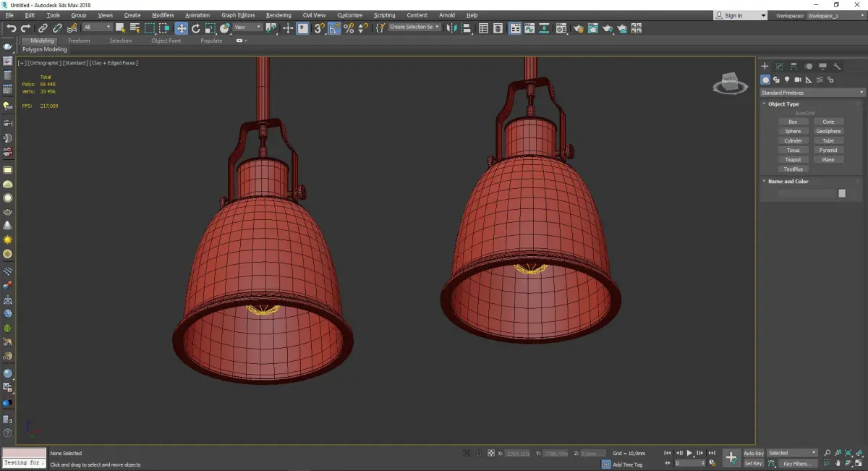Toggle the 3D Snaps button

319,28
